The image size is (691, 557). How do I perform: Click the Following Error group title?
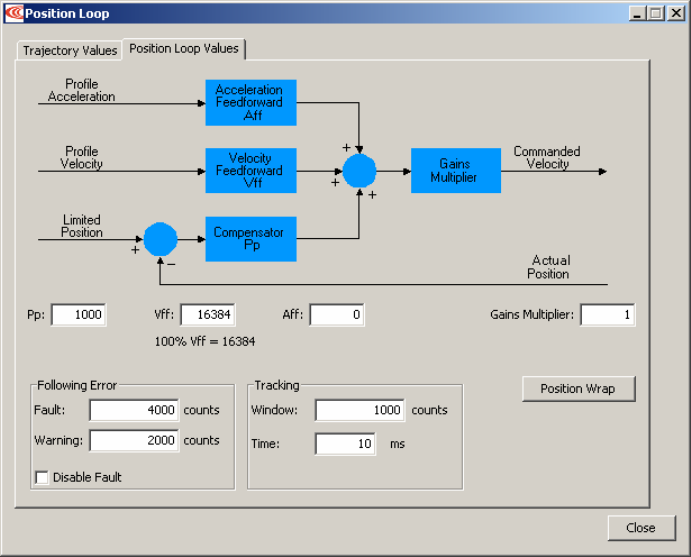click(77, 386)
